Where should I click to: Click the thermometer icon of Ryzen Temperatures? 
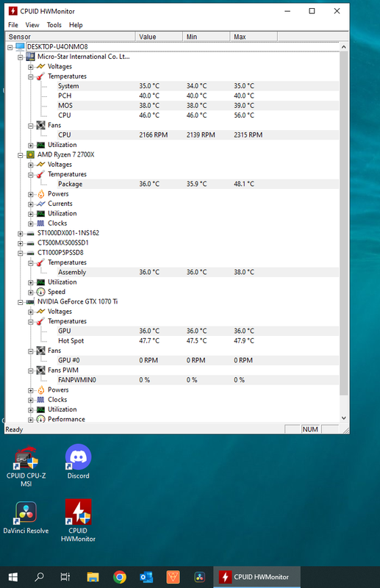(40, 174)
